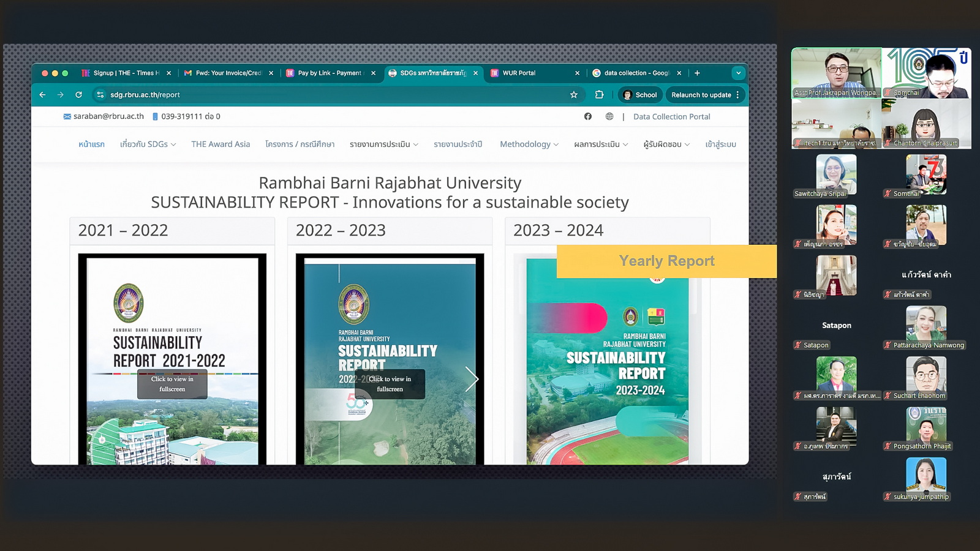980x551 pixels.
Task: Click the address bar URL field
Action: pos(306,95)
